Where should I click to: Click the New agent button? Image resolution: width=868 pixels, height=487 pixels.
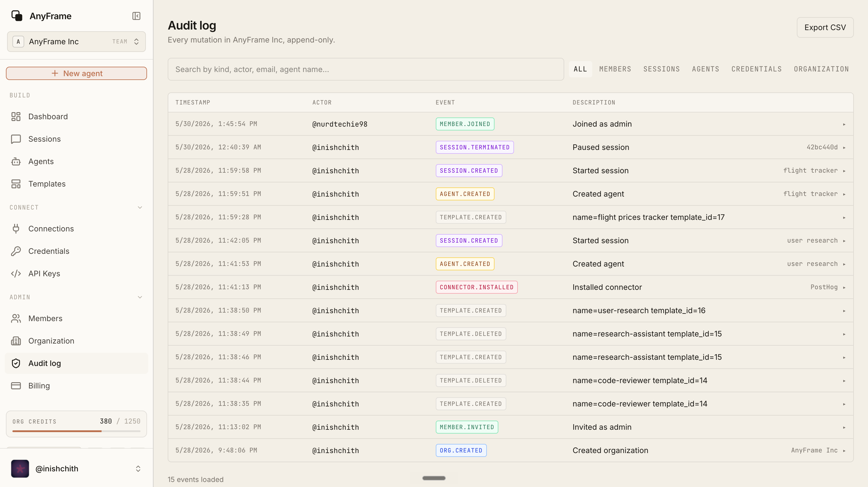pyautogui.click(x=76, y=73)
